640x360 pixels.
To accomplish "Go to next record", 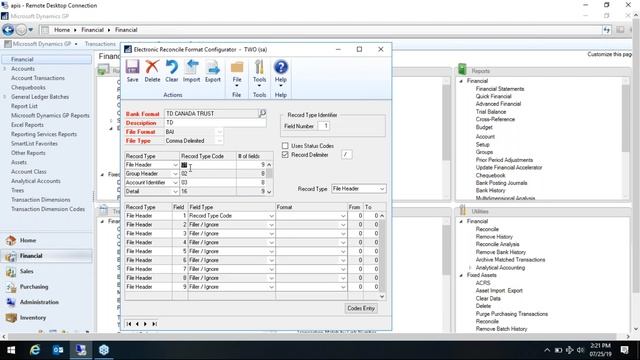I will pyautogui.click(x=145, y=324).
